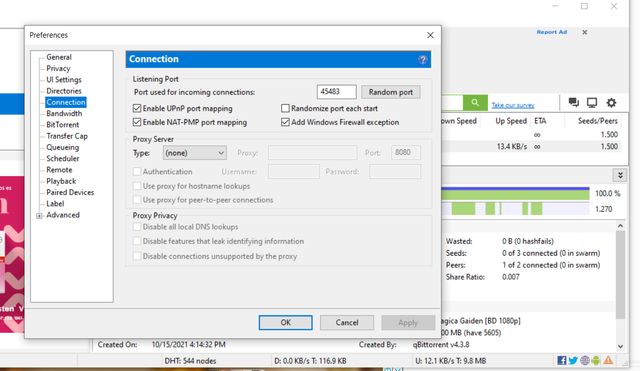Click the Facebook icon in status bar
Screen dimensions: 640x371
click(x=562, y=360)
